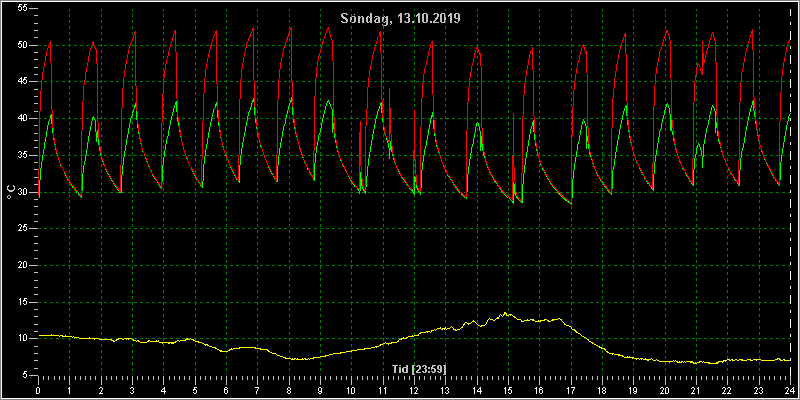
Task: Click the yellow curve peak near hour 15
Action: pyautogui.click(x=505, y=313)
